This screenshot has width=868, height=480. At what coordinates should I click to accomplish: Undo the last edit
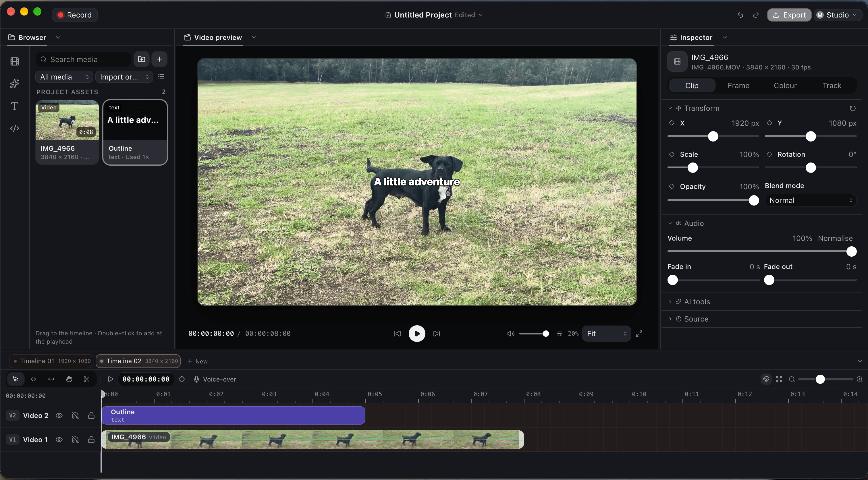coord(740,15)
